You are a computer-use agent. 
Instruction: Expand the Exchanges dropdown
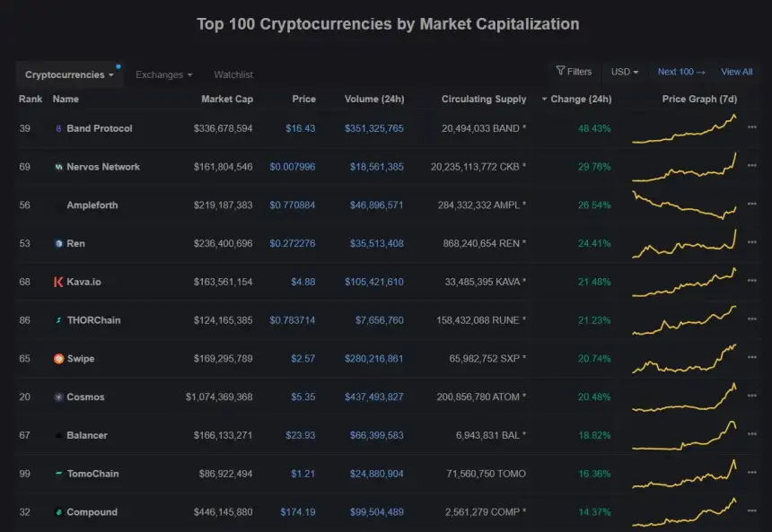click(164, 75)
